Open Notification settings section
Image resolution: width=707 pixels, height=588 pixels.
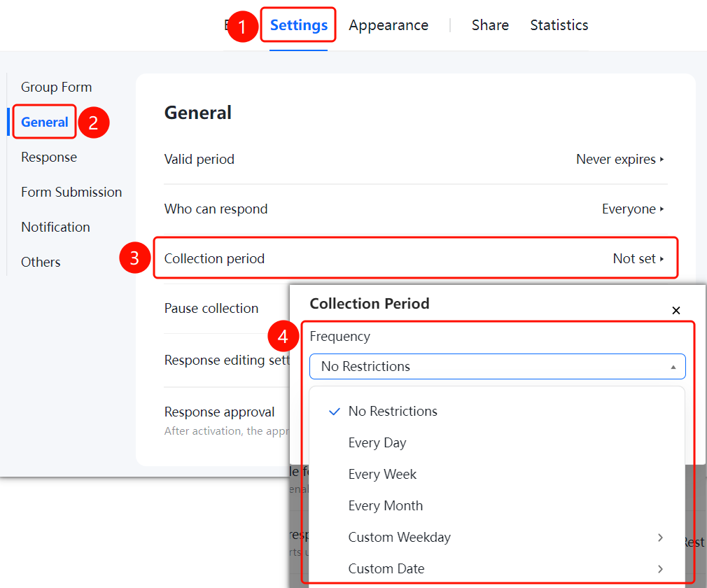(x=55, y=227)
